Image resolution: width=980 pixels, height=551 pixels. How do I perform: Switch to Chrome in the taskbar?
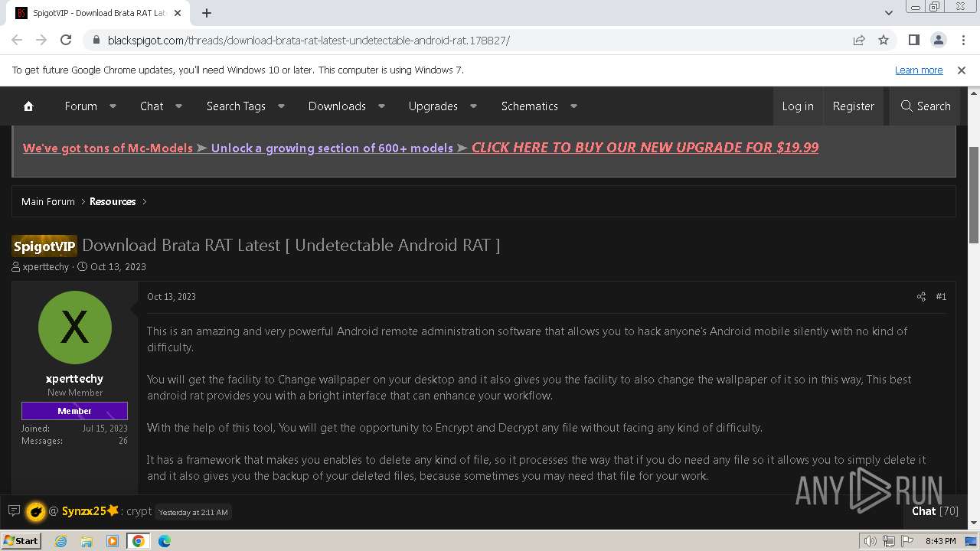[x=139, y=541]
